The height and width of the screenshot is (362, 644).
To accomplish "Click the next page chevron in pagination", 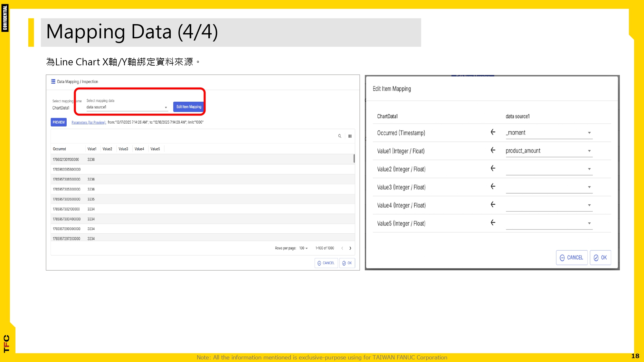I will coord(350,248).
